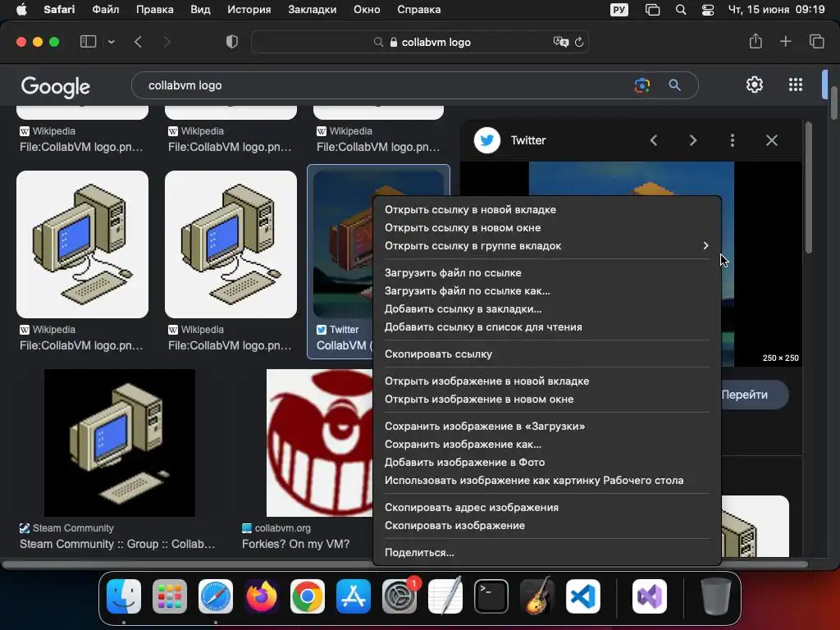
Task: Open the История menu
Action: (x=249, y=10)
